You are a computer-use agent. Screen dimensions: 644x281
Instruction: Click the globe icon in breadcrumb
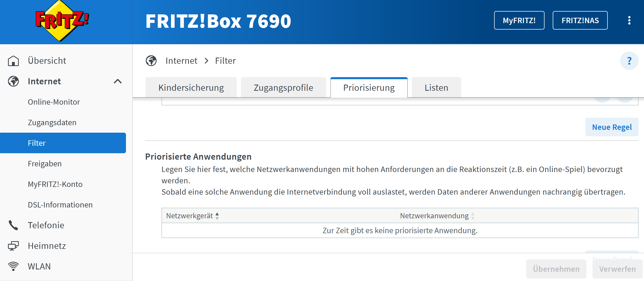point(151,61)
